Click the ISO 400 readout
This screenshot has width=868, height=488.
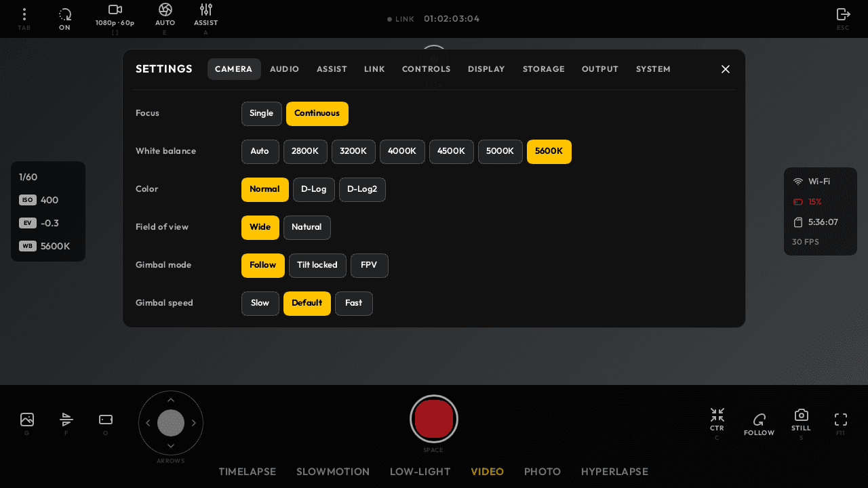point(39,200)
